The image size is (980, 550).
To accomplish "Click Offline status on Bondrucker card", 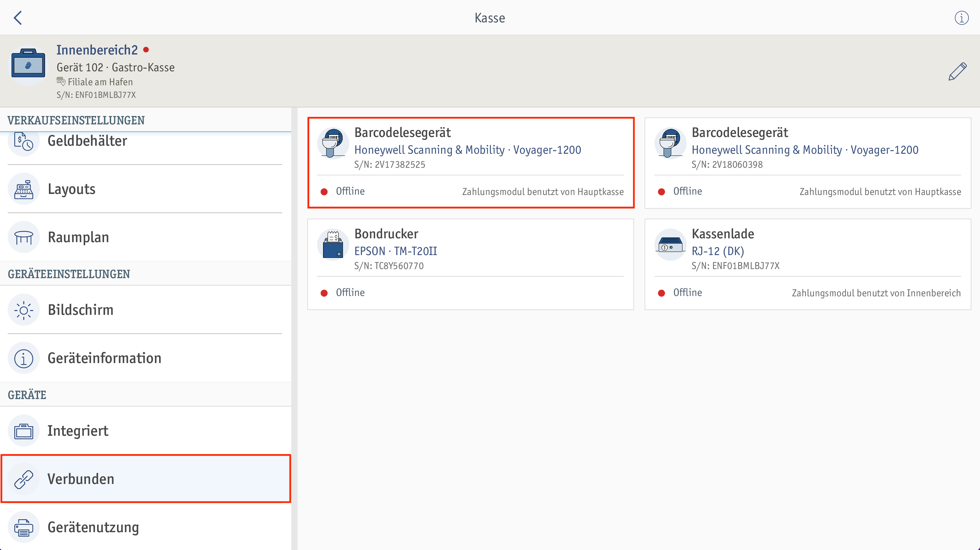I will click(350, 293).
